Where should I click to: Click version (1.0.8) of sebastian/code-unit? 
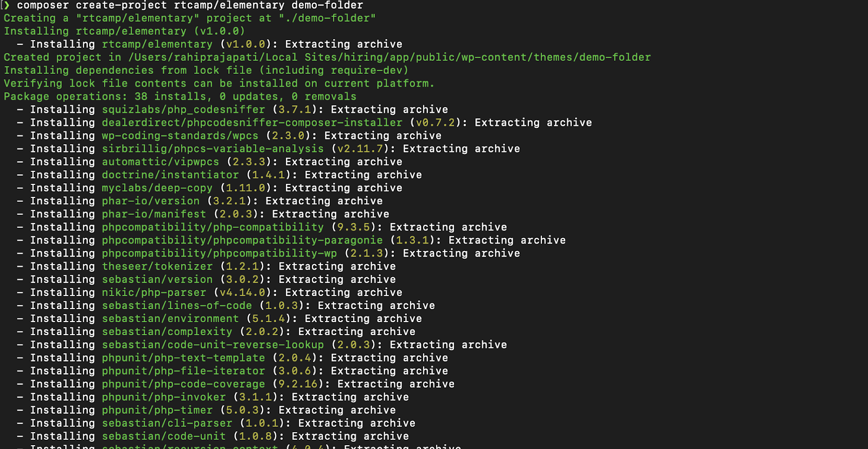[256, 435]
